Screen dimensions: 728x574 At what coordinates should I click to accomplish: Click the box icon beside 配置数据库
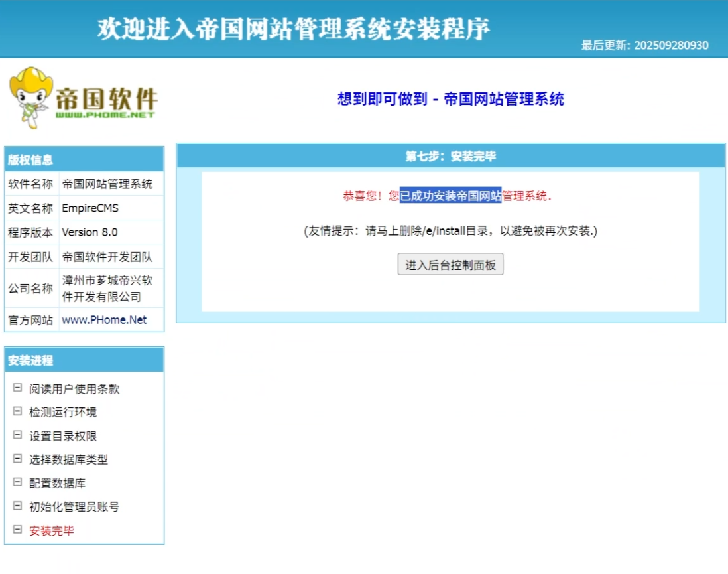coord(17,482)
